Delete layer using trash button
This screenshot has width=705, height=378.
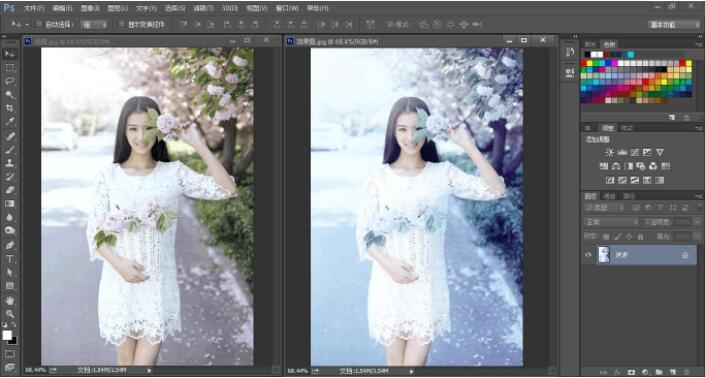[687, 372]
